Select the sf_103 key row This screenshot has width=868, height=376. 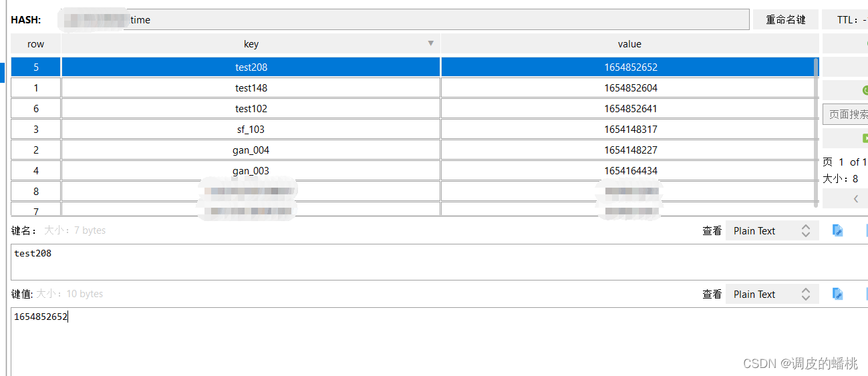click(x=251, y=130)
